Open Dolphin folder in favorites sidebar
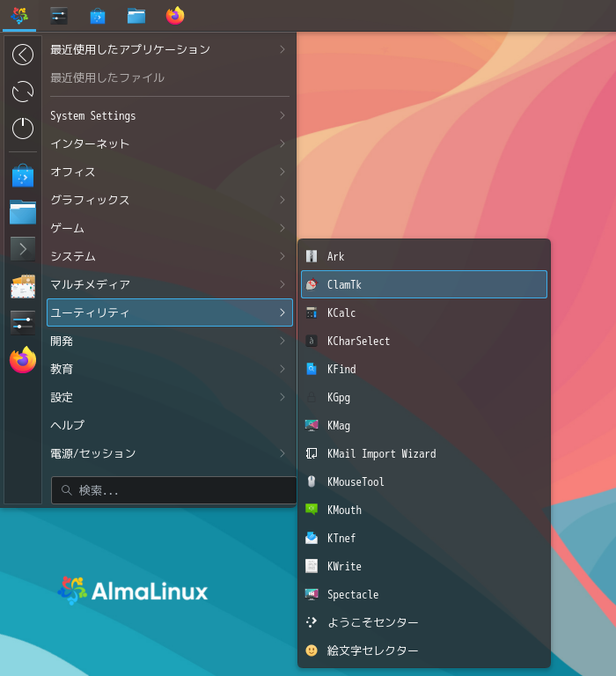The height and width of the screenshot is (676, 616). click(23, 212)
